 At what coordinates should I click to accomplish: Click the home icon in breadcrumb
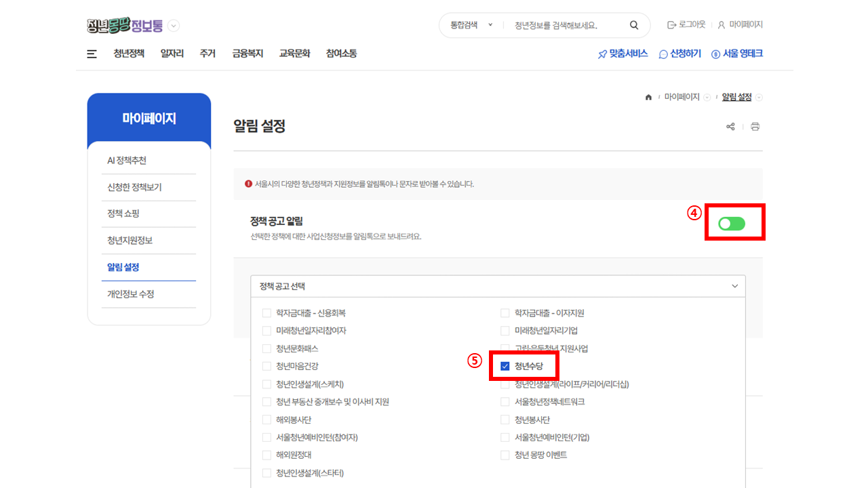click(648, 98)
